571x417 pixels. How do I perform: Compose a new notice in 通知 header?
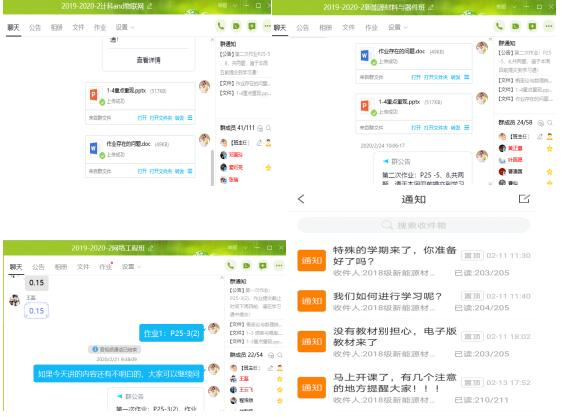click(524, 198)
